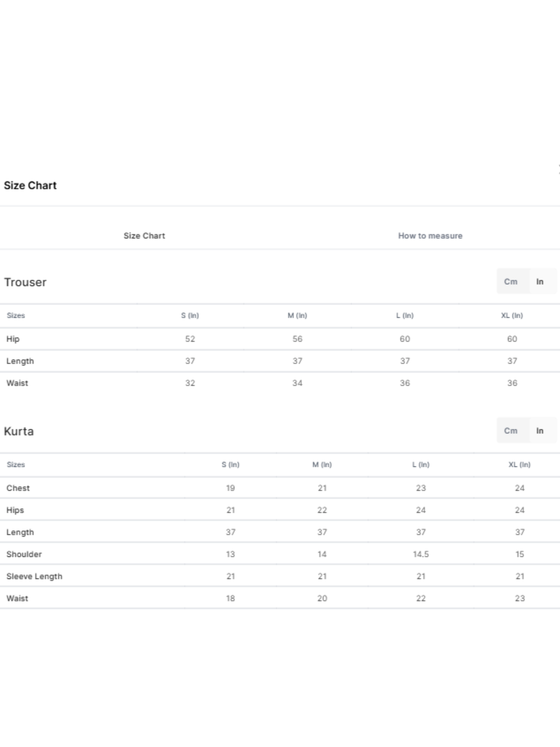Click Trouser S (In) column header
This screenshot has height=747, width=560.
(x=190, y=316)
